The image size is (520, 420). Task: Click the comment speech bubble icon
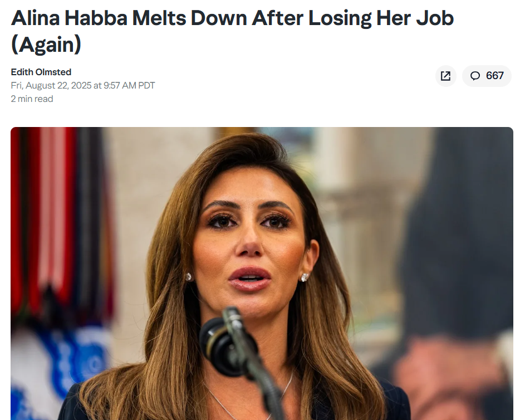[x=475, y=76]
